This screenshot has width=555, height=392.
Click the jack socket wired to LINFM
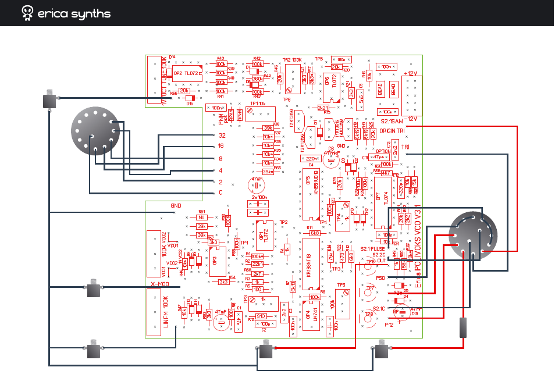(94, 349)
